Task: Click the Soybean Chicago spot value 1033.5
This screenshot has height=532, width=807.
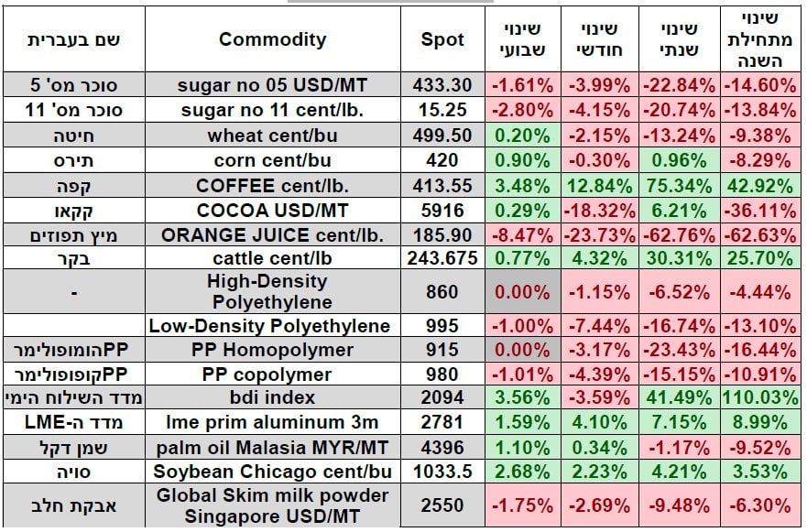Action: [442, 472]
